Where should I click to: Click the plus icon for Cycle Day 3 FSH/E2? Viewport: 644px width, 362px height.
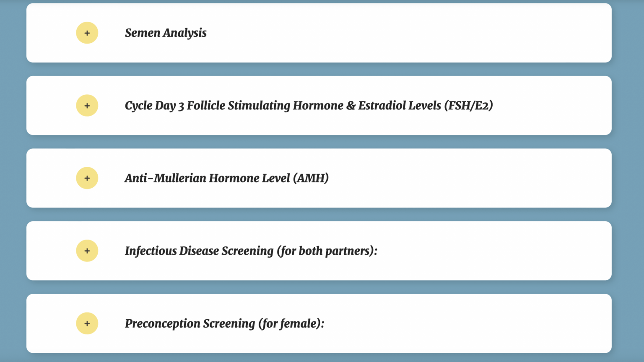coord(87,106)
